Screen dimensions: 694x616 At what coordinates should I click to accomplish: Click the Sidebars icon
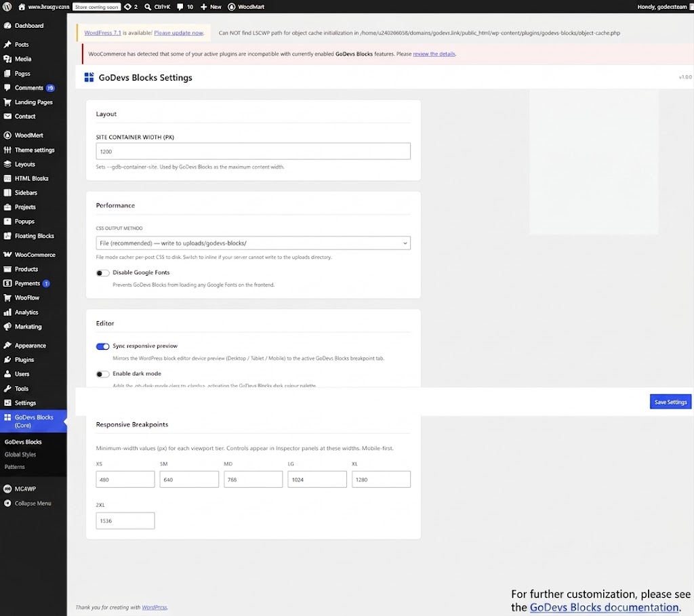coord(7,192)
